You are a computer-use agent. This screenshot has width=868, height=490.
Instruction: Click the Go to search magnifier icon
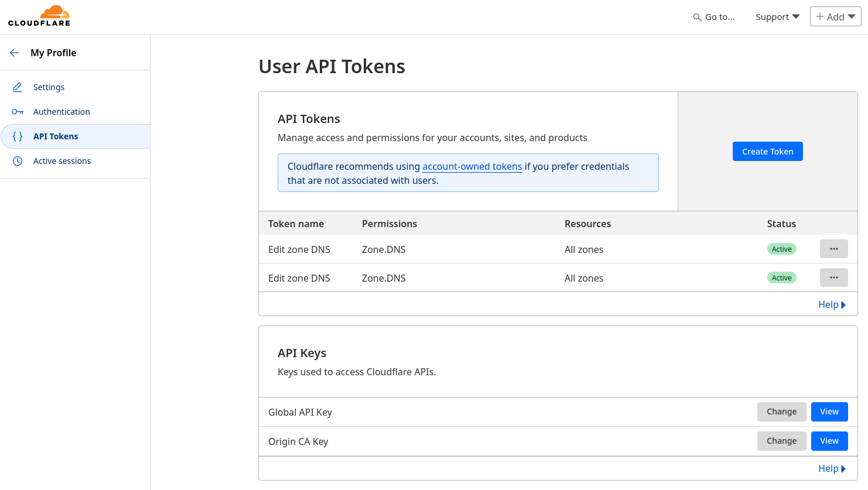tap(697, 18)
